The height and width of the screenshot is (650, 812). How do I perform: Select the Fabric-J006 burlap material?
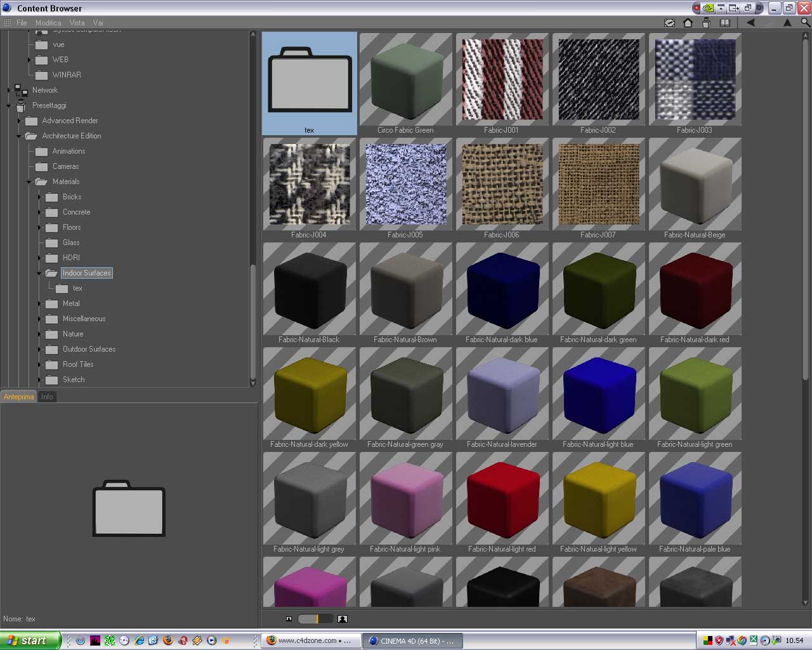(x=502, y=188)
